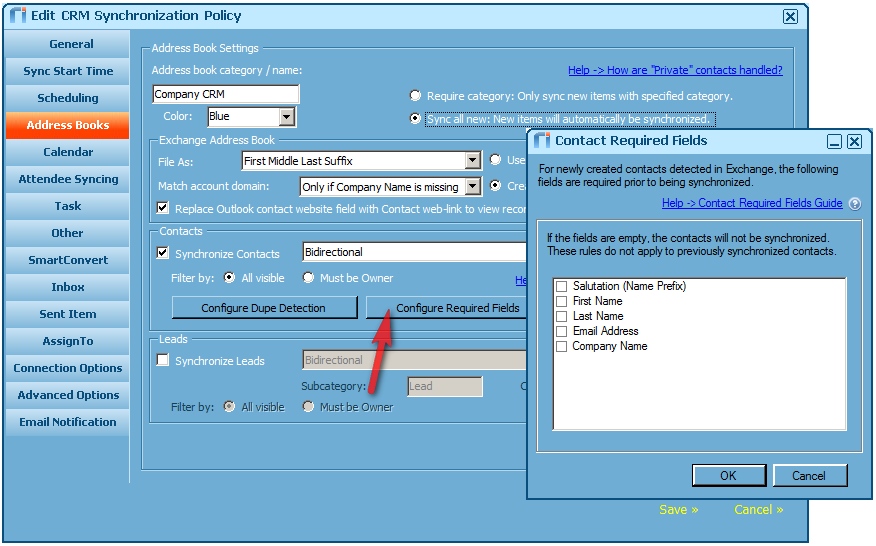Open Advanced Options tab
The width and height of the screenshot is (876, 546).
pyautogui.click(x=68, y=395)
